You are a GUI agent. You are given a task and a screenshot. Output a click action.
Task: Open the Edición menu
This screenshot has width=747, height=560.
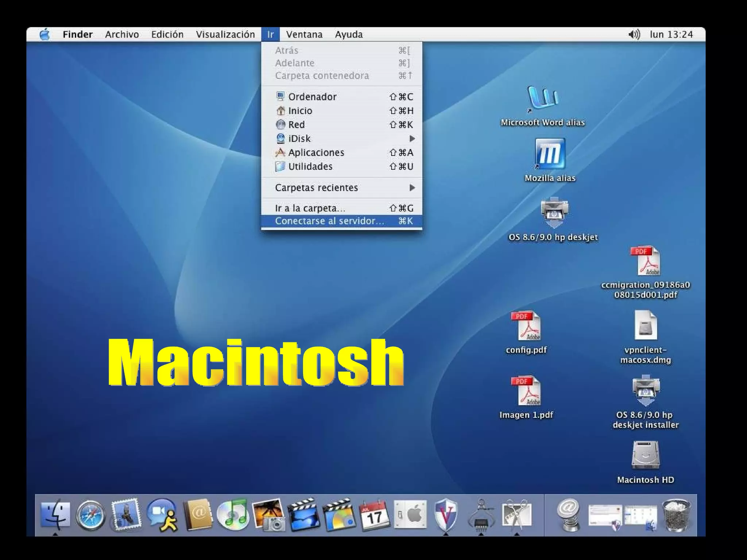click(x=167, y=34)
